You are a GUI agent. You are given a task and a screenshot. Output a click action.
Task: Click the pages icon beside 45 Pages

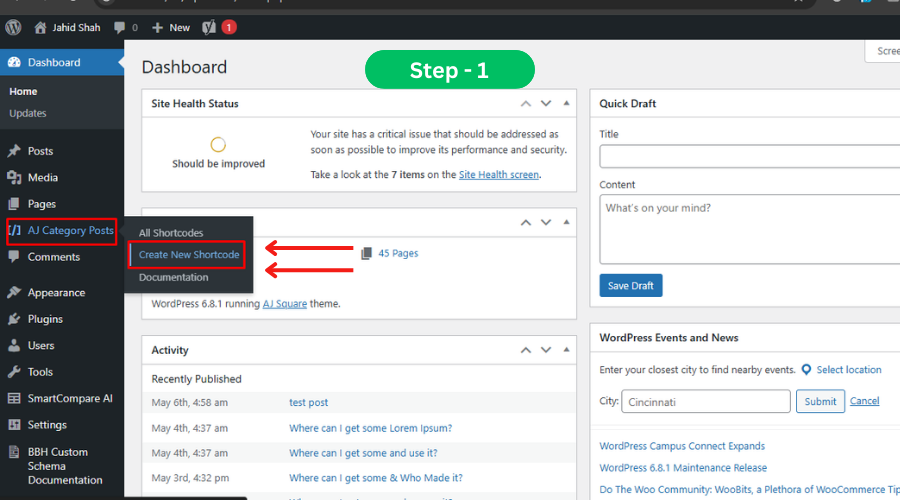tap(366, 253)
